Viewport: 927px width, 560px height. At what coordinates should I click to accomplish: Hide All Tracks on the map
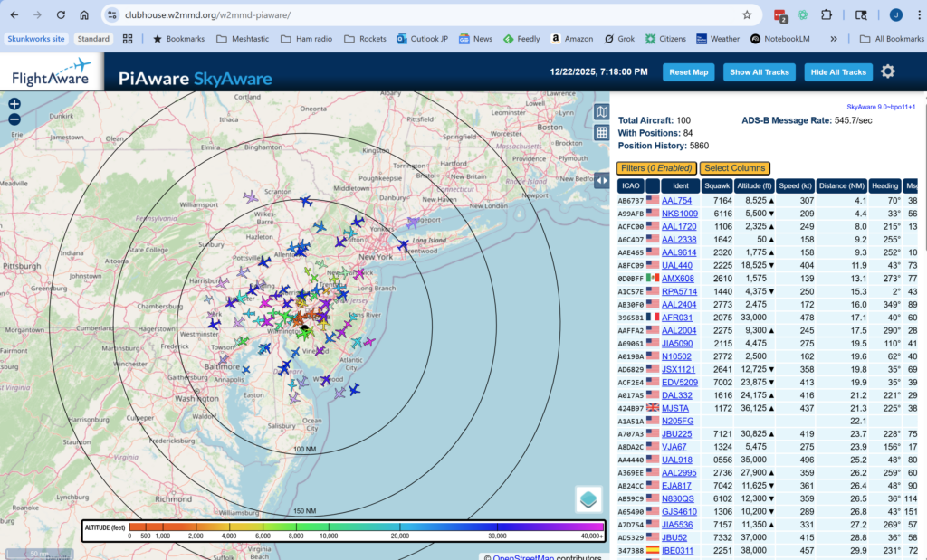(838, 72)
